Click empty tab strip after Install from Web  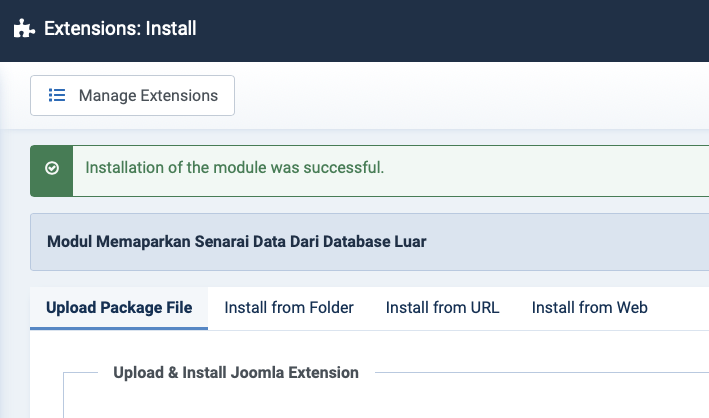[x=685, y=308]
